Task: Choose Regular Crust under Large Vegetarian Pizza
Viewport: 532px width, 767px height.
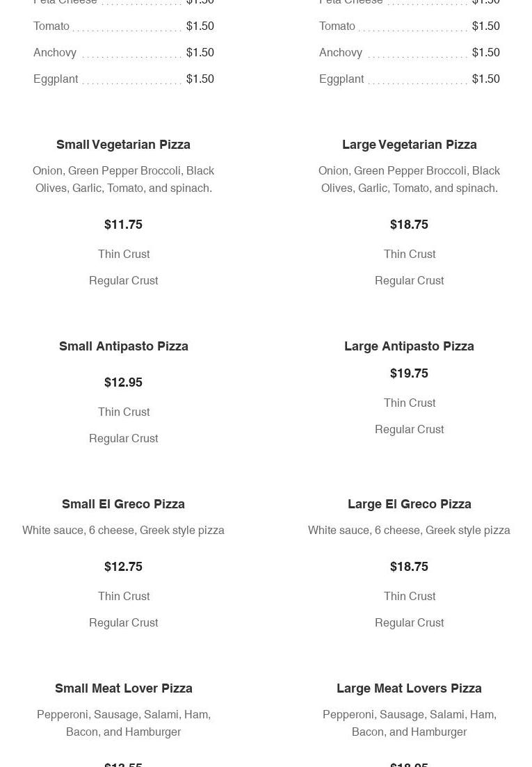Action: click(x=410, y=281)
